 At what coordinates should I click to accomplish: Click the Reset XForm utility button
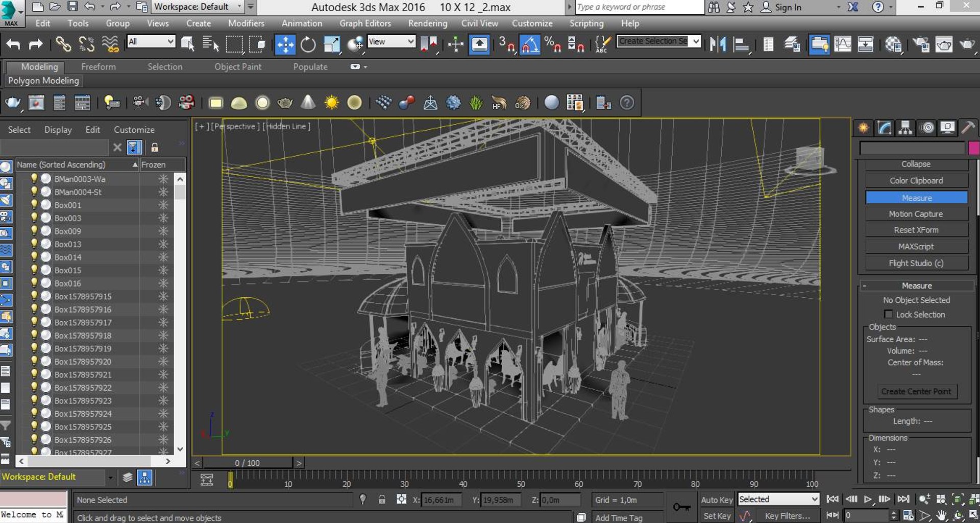pyautogui.click(x=916, y=230)
